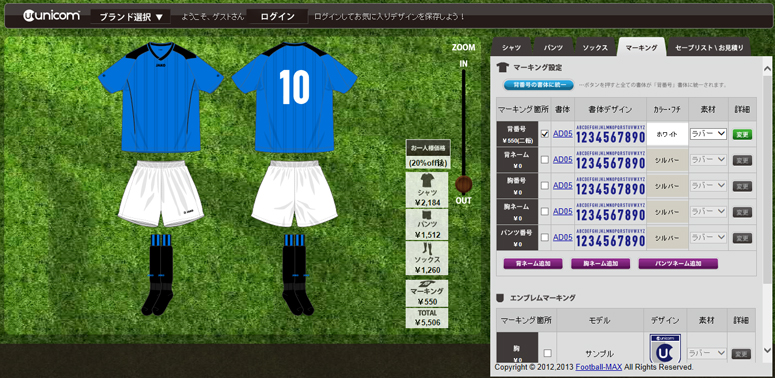
Task: Uncheck the 背番号 marking checkbox
Action: pos(545,134)
